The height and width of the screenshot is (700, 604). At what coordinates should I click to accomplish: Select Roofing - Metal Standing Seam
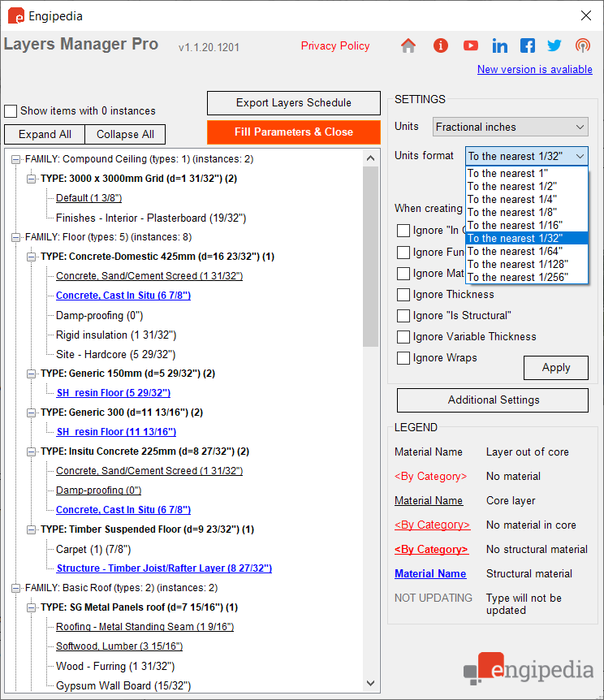[x=145, y=627]
